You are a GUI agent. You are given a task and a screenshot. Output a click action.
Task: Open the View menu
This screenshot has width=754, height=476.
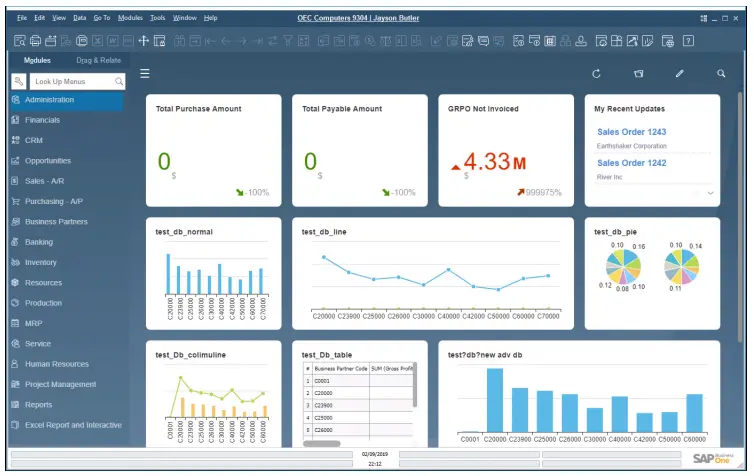(59, 18)
